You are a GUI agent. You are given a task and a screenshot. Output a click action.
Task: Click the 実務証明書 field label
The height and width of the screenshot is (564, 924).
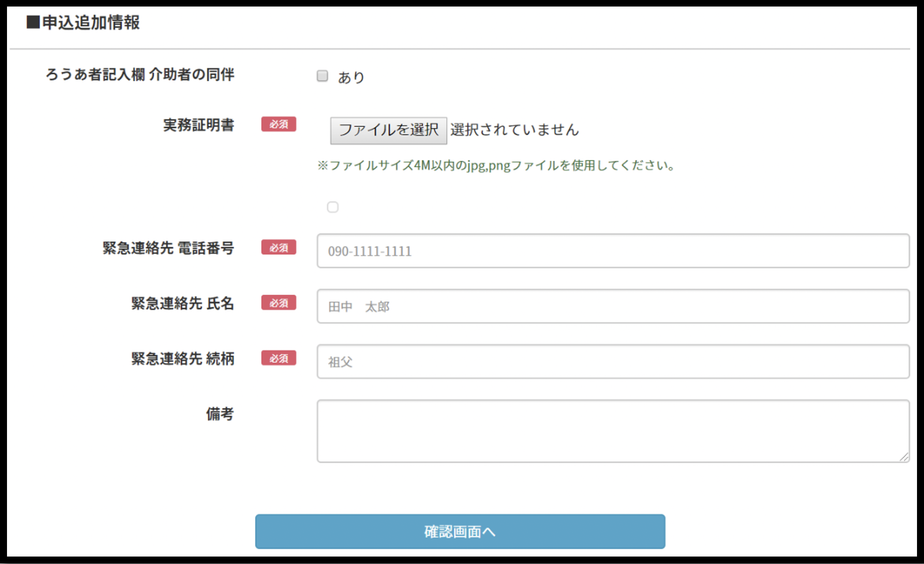[199, 125]
